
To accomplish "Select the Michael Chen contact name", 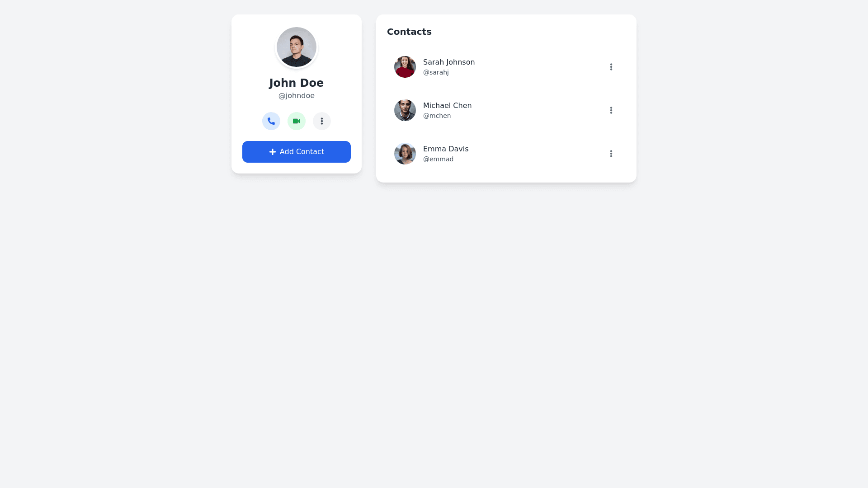I will pyautogui.click(x=447, y=106).
